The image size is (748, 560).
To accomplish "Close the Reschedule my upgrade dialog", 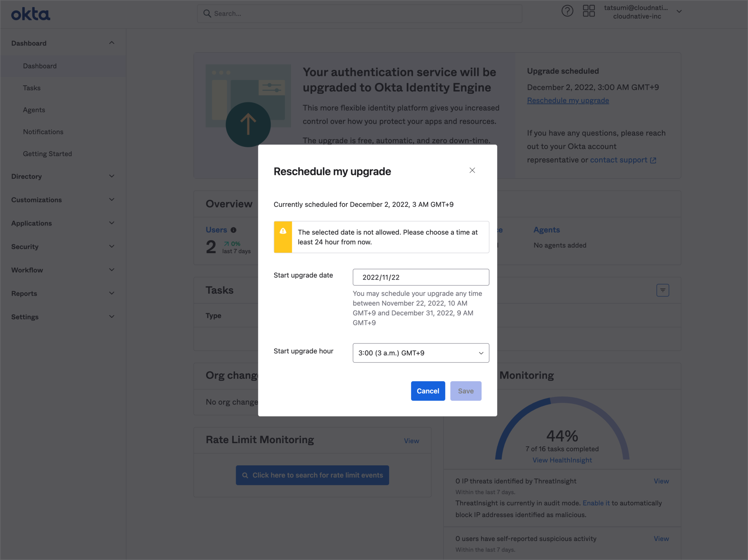I will click(x=472, y=170).
